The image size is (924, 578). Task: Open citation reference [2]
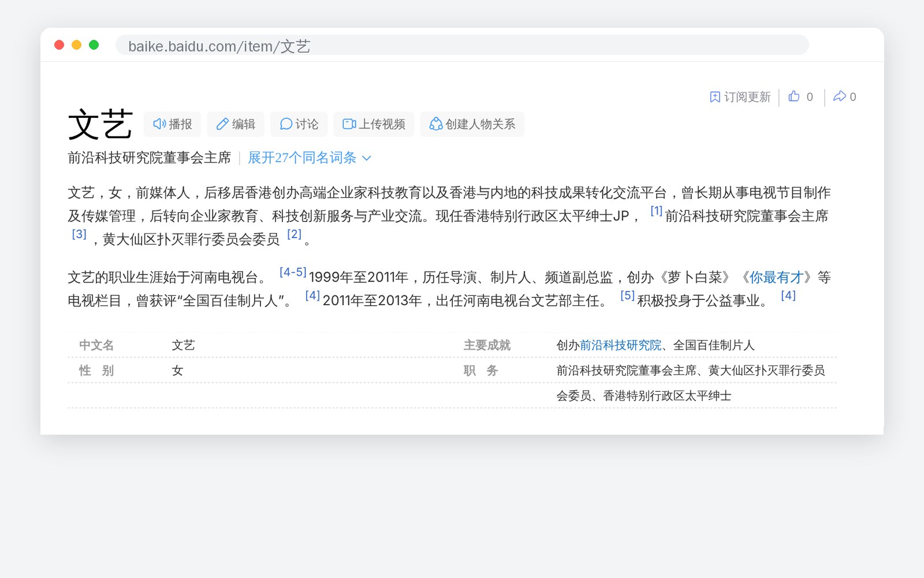point(295,234)
